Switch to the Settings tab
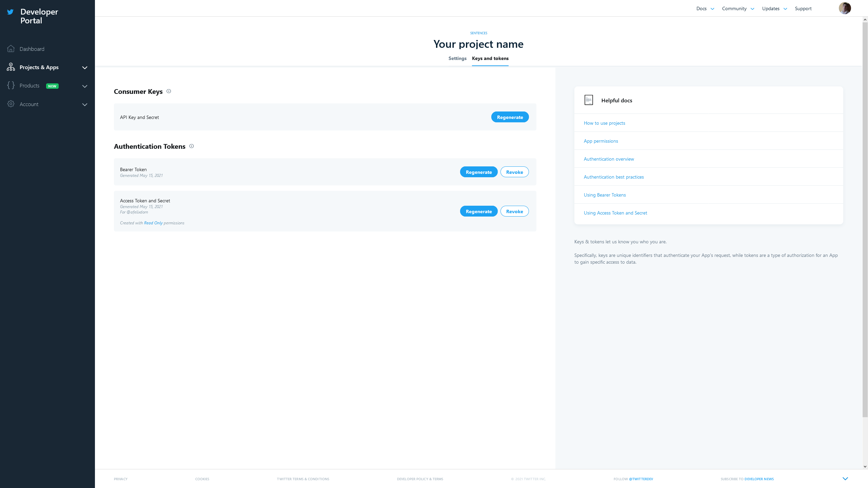Image resolution: width=868 pixels, height=488 pixels. (457, 58)
